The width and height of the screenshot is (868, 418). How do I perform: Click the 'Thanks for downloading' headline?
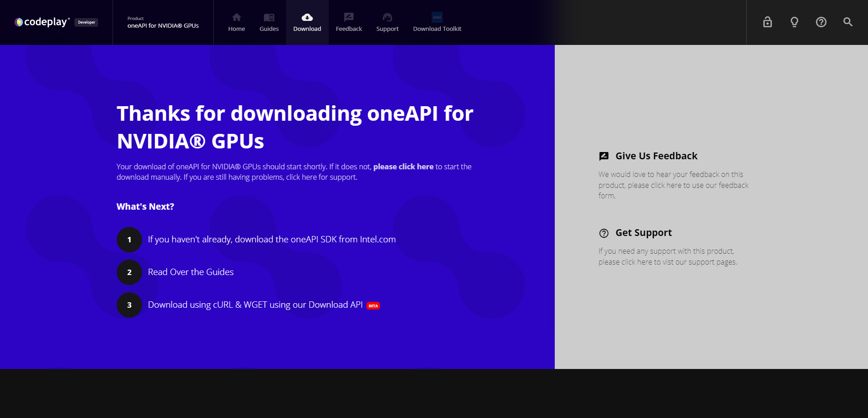point(295,127)
